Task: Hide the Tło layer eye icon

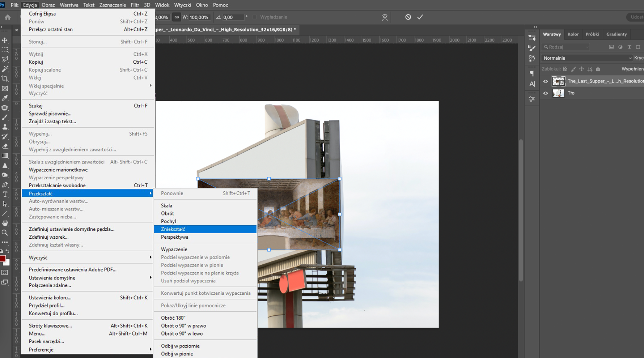Action: [546, 93]
